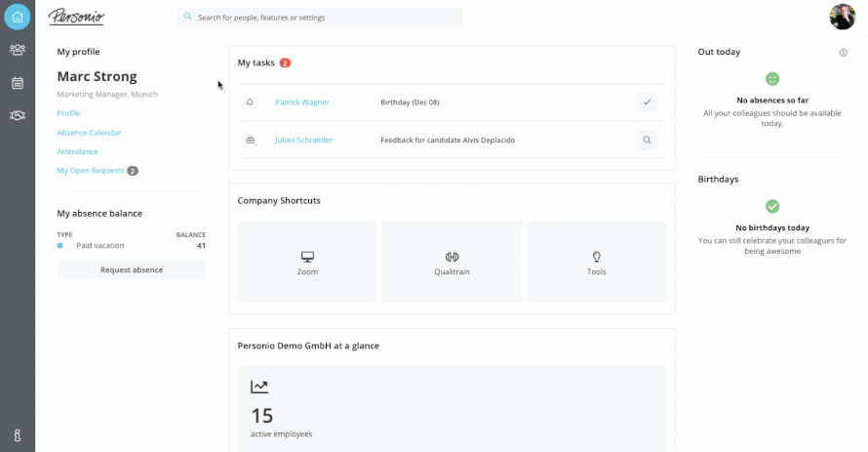Click the info icon at sidebar bottom

pyautogui.click(x=18, y=435)
